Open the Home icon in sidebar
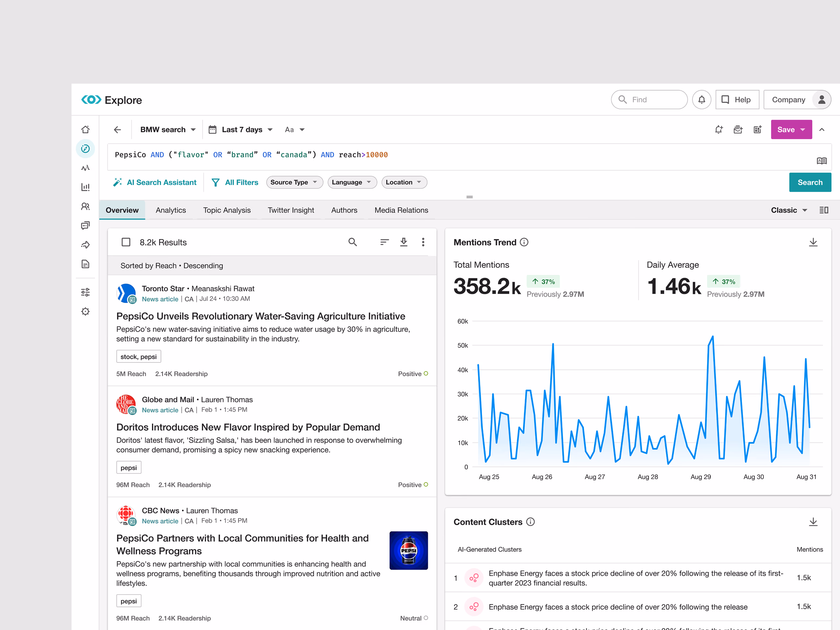Viewport: 840px width, 630px height. tap(85, 130)
